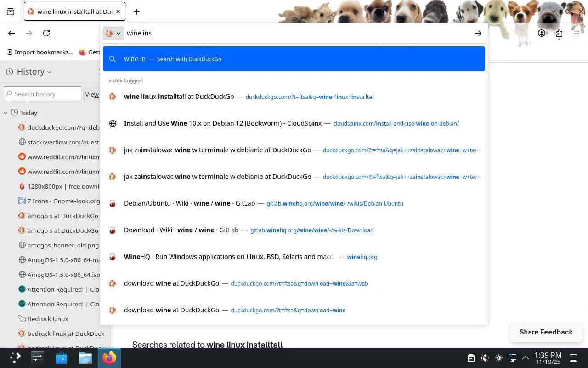Open the View sort options button

click(92, 94)
